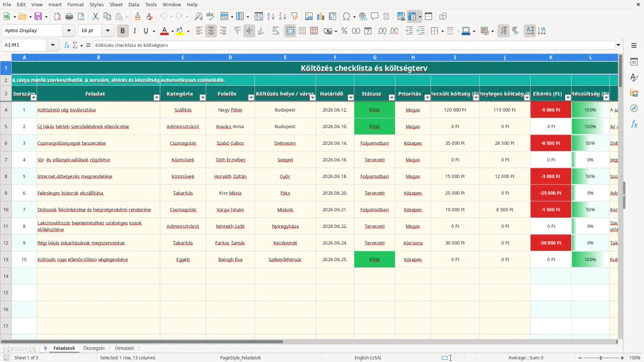Click Sheet 1 of 3 in status bar
This screenshot has height=362, width=644.
(26, 358)
